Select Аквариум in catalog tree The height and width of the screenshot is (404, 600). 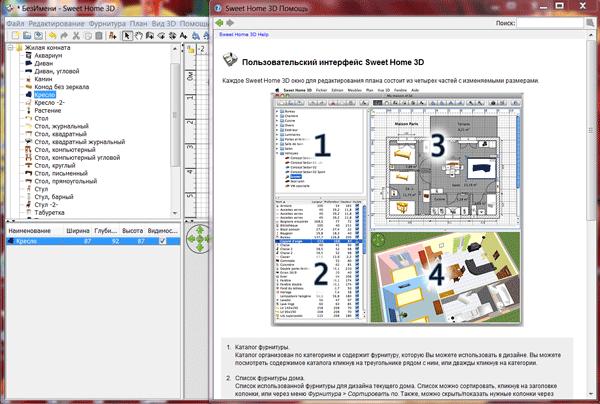(48, 55)
